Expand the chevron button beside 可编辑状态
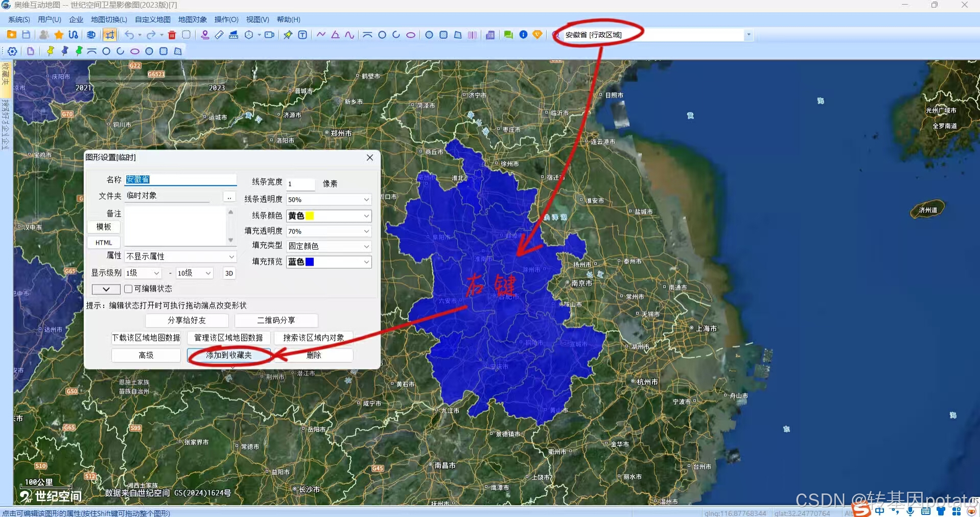 click(106, 289)
